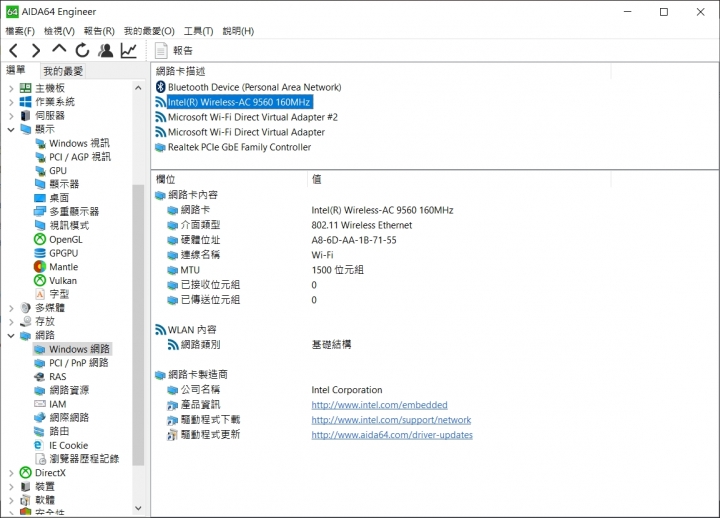720x518 pixels.
Task: Click the GPGPU stack icon
Action: pos(40,253)
